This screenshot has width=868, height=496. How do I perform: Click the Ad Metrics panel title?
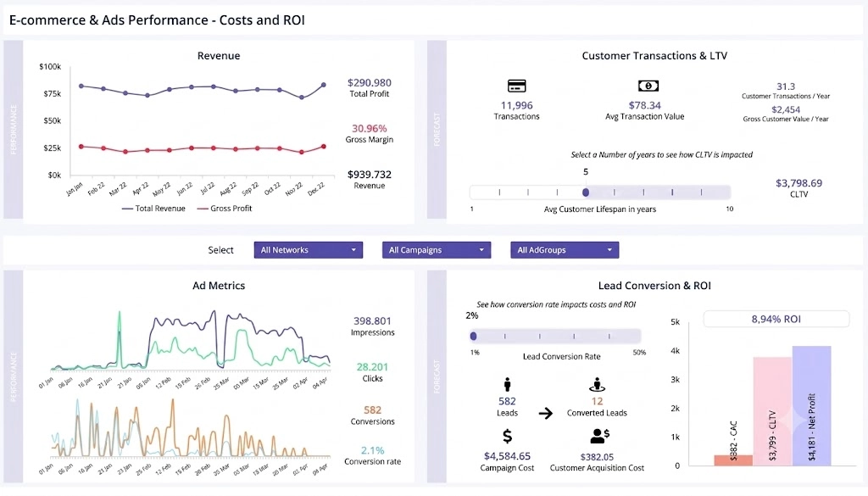pos(219,286)
